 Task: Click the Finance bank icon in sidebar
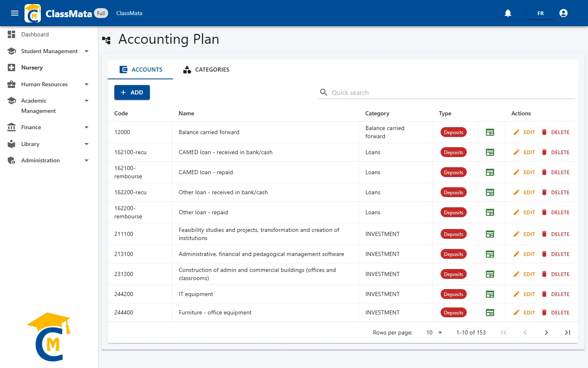click(11, 127)
